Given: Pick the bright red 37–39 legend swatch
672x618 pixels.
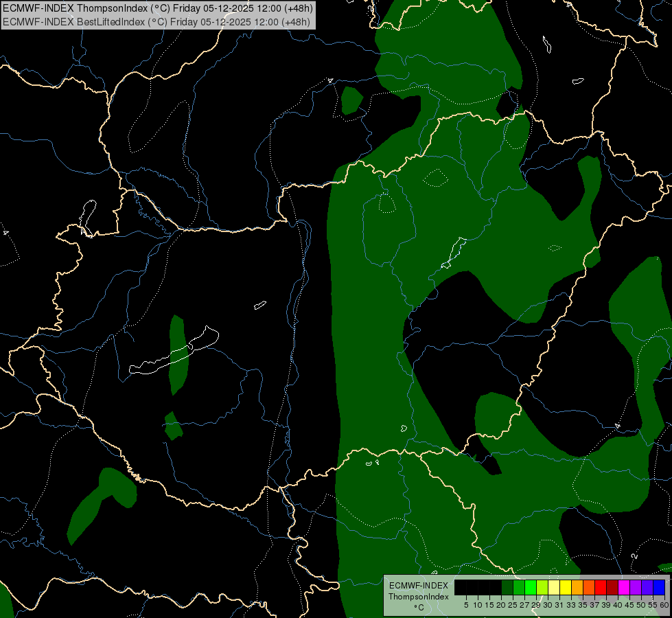Looking at the screenshot, I should click(601, 587).
